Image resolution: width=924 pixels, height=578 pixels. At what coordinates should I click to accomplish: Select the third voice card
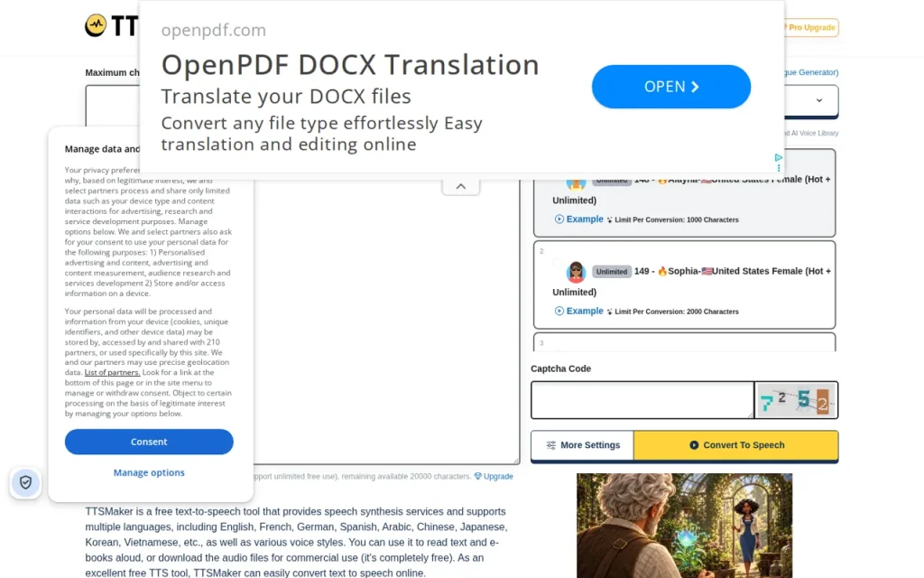tap(684, 342)
